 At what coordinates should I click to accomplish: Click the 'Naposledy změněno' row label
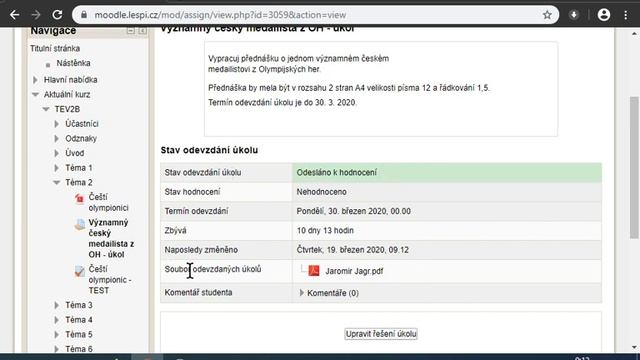click(x=201, y=250)
